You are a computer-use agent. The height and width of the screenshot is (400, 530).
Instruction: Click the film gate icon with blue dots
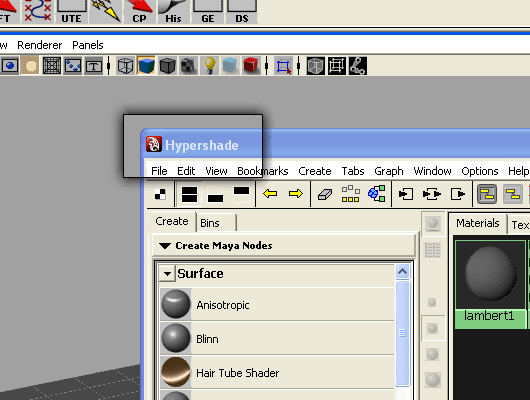(x=73, y=66)
